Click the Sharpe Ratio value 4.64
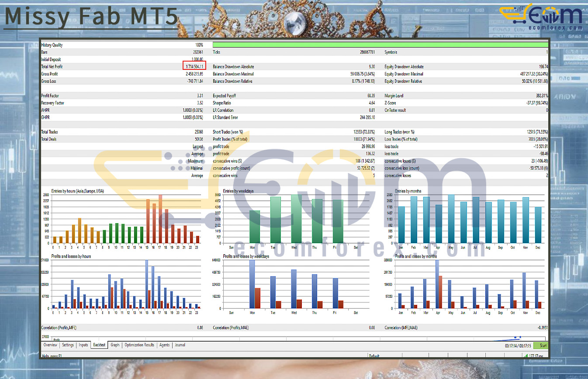588x379 pixels. pos(372,103)
